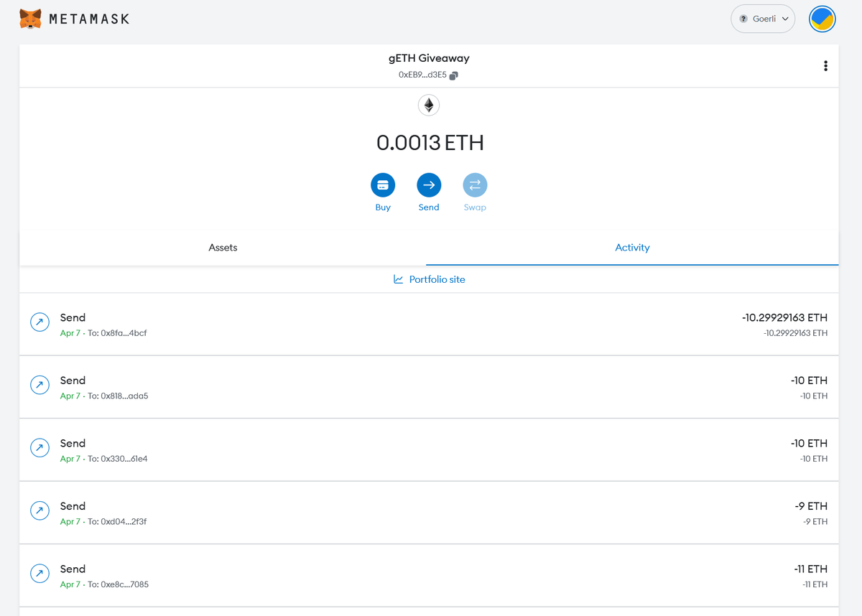Click the 0.0013 ETH balance
This screenshot has height=616, width=862.
[430, 143]
